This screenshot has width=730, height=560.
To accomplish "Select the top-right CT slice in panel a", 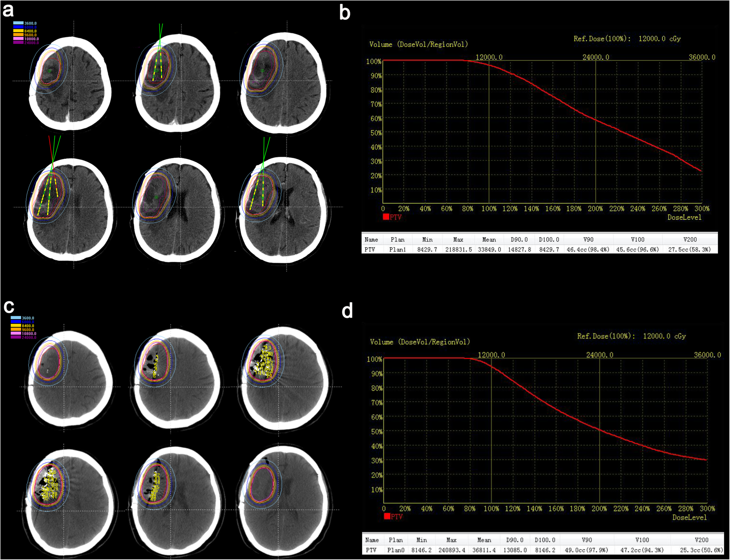I will point(283,83).
